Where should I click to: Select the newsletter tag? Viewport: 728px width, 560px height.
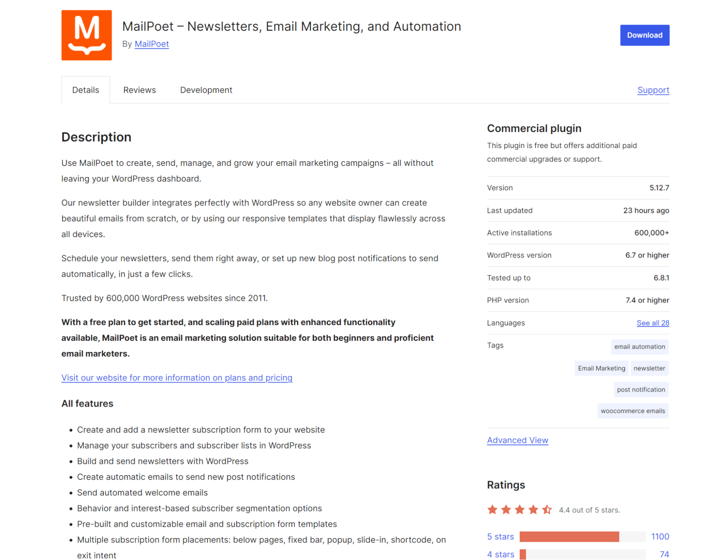[649, 368]
